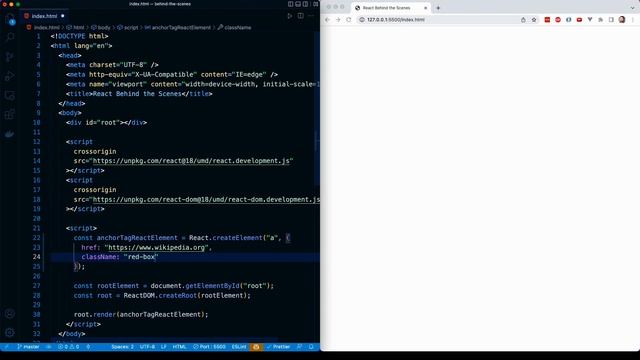Go back in the browser

click(x=327, y=20)
